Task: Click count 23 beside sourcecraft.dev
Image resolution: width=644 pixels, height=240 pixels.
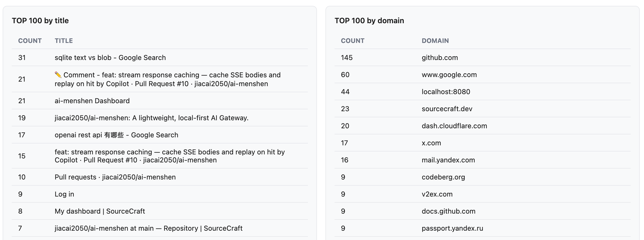Action: tap(345, 109)
